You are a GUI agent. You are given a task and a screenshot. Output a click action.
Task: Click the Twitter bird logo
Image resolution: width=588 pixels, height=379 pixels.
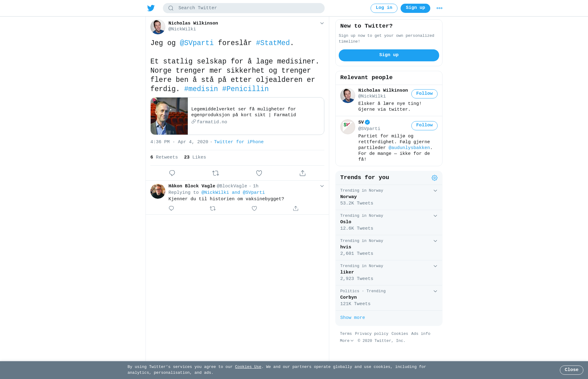click(151, 8)
